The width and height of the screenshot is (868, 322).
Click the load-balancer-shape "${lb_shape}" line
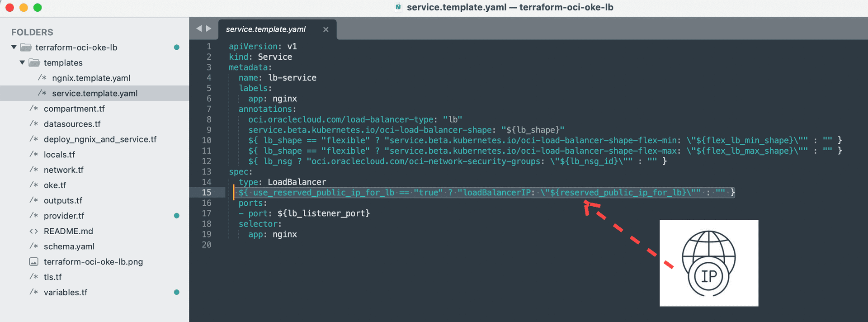tap(406, 130)
